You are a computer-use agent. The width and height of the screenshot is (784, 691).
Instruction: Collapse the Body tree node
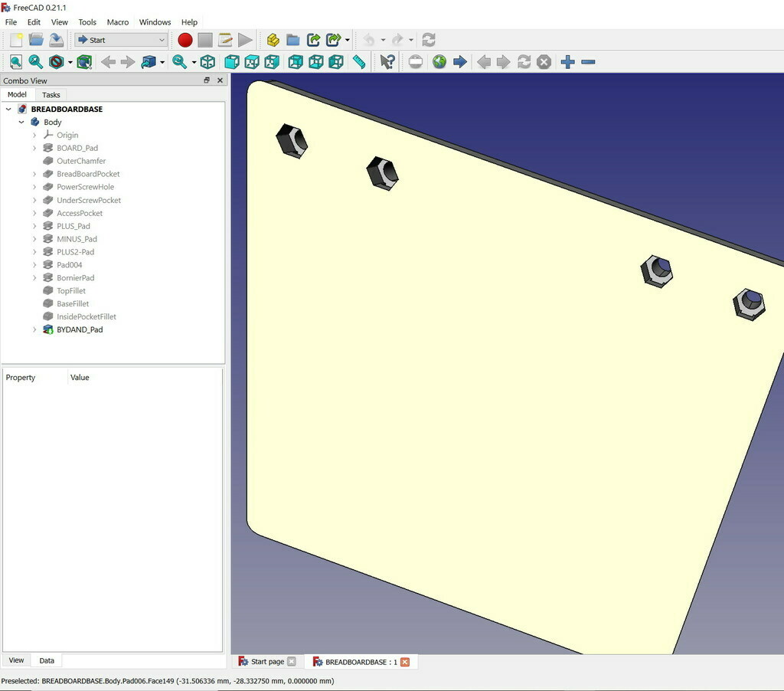coord(21,122)
